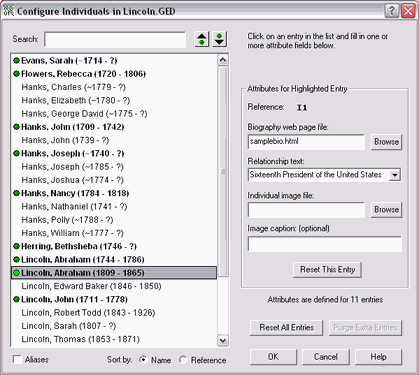
Task: Select Flowers, Rebecca (1720 - 1806)
Action: click(114, 74)
